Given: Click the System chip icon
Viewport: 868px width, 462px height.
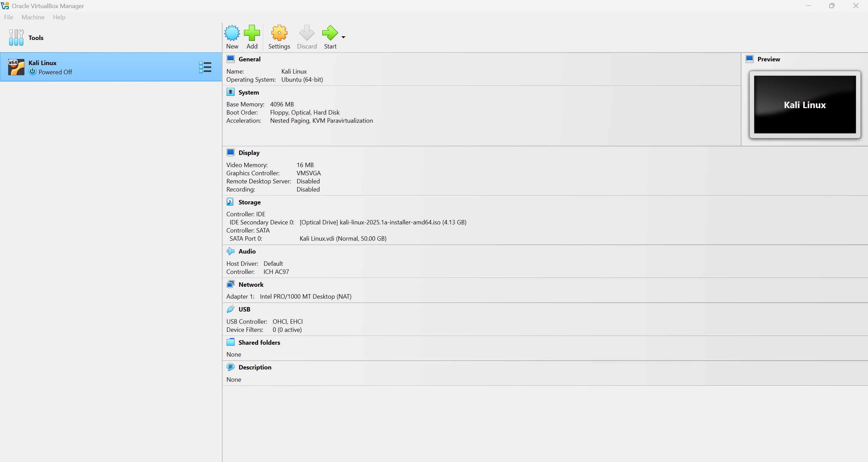Looking at the screenshot, I should pos(230,92).
